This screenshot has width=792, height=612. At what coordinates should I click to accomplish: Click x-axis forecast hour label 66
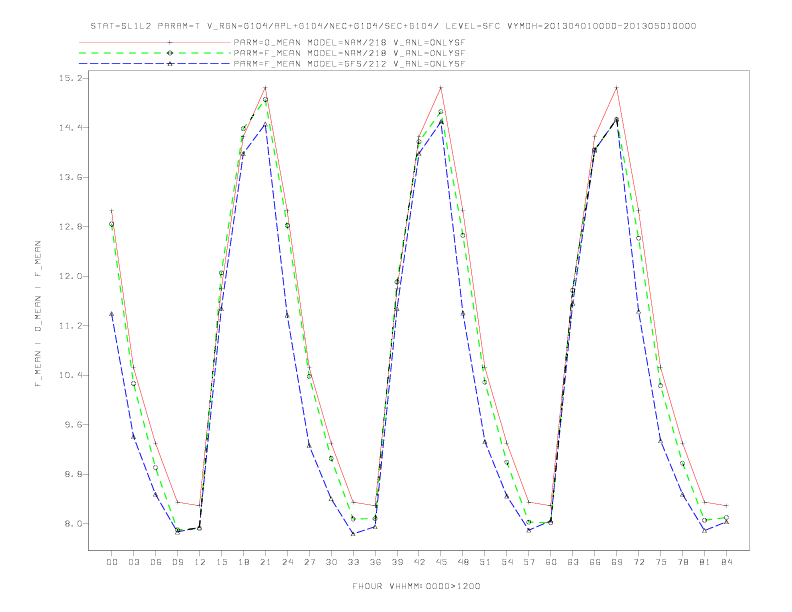(x=595, y=562)
